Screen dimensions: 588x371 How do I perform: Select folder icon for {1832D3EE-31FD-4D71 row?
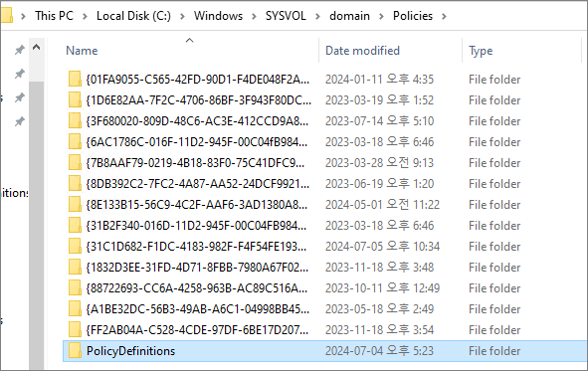coord(75,268)
